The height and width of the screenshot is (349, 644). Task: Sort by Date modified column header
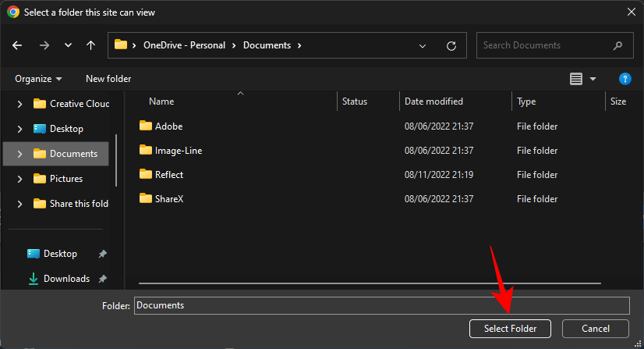433,101
